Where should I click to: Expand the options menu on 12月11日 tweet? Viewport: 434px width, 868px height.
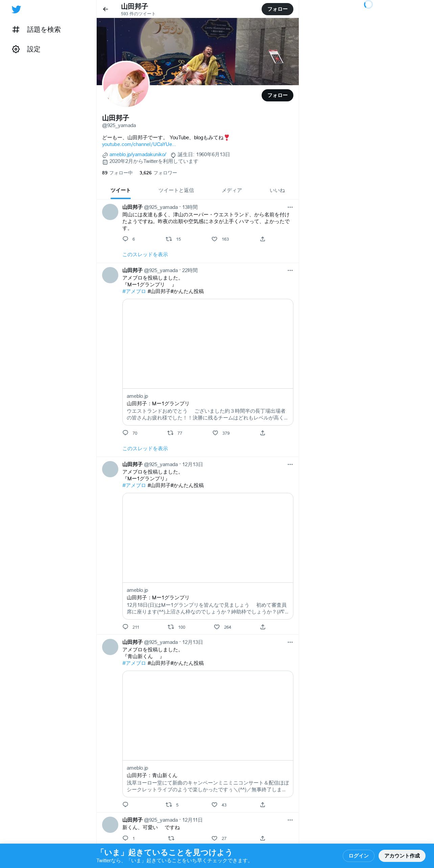tap(290, 820)
